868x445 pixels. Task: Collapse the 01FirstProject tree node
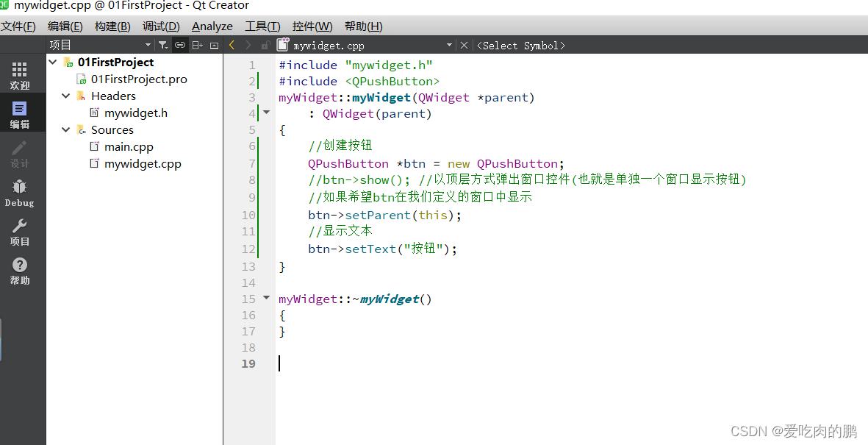tap(53, 62)
